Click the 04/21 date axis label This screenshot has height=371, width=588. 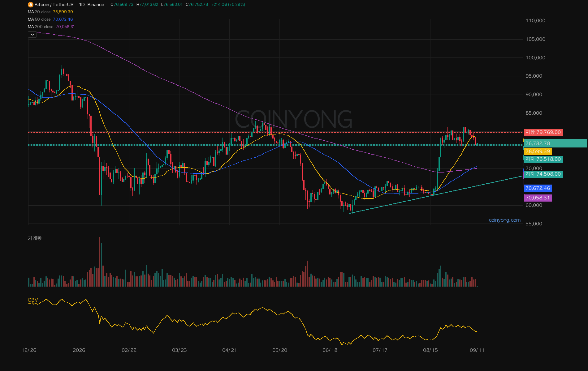[229, 350]
